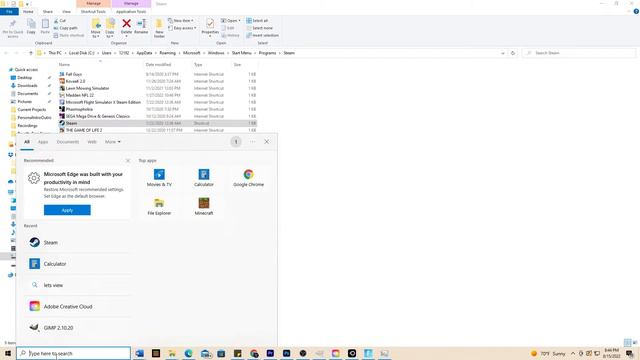Open the weather widget on the taskbar
Image resolution: width=640 pixels, height=360 pixels.
click(x=547, y=353)
